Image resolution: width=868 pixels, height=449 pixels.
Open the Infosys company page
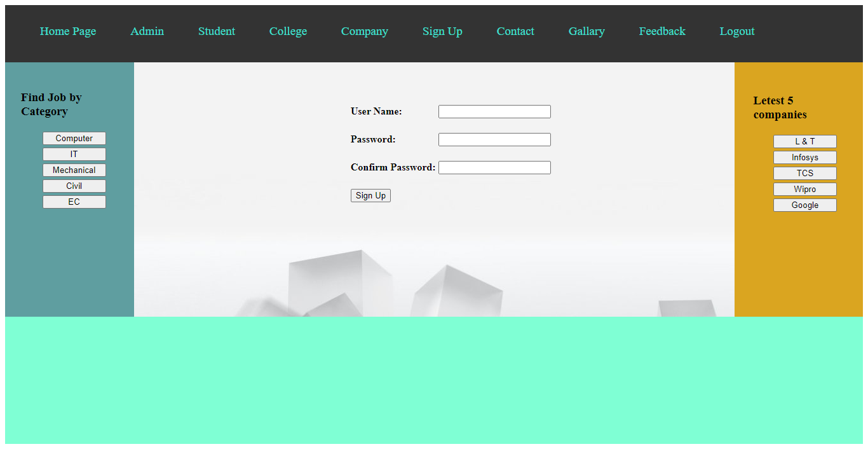pyautogui.click(x=804, y=157)
